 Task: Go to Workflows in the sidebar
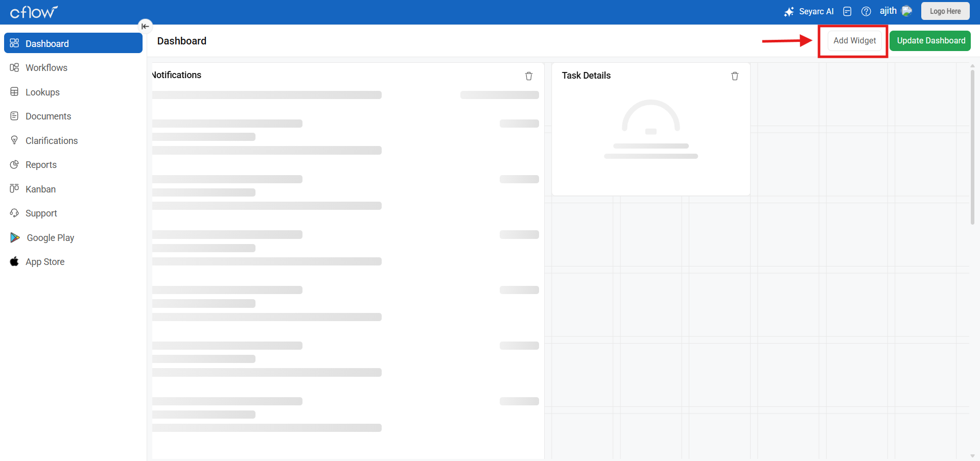[x=46, y=68]
